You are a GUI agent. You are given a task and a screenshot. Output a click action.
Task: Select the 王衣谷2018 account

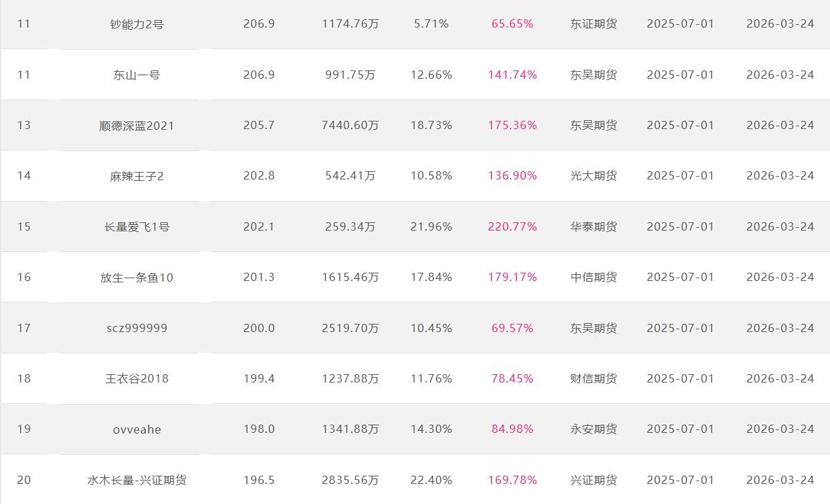[136, 378]
